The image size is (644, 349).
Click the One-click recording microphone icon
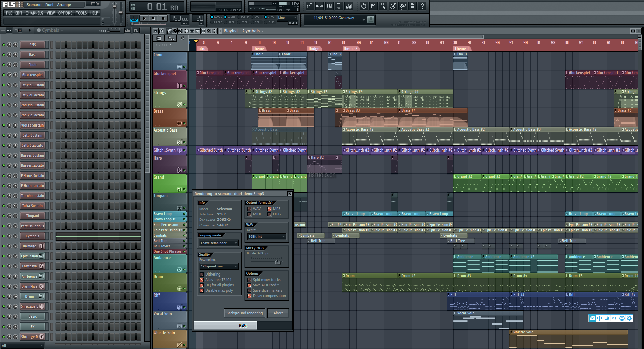coord(403,6)
